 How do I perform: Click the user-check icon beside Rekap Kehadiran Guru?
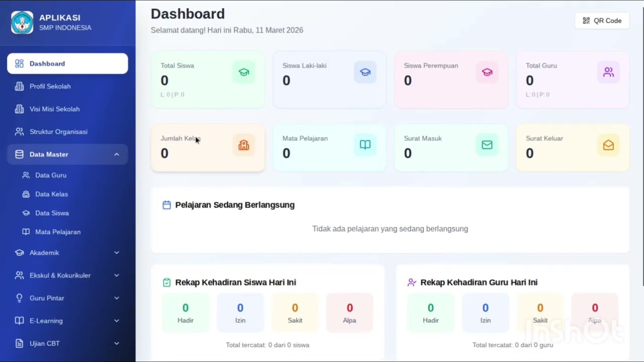tap(412, 283)
